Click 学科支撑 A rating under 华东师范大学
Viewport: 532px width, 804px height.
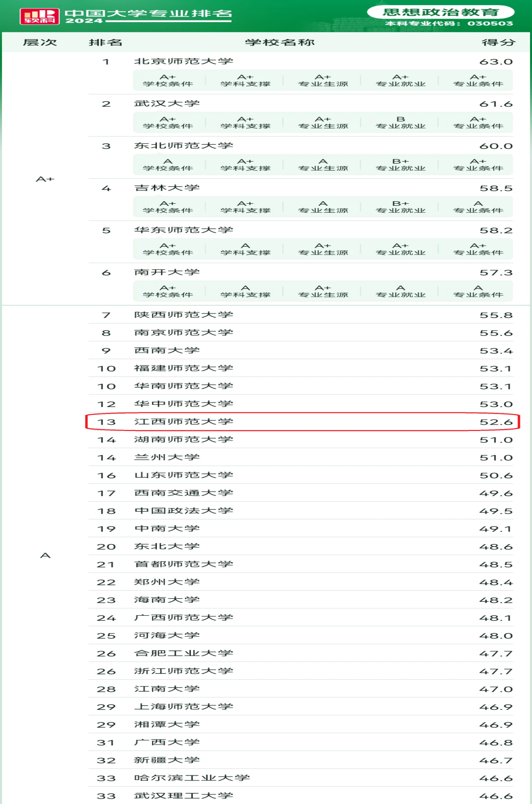point(245,249)
